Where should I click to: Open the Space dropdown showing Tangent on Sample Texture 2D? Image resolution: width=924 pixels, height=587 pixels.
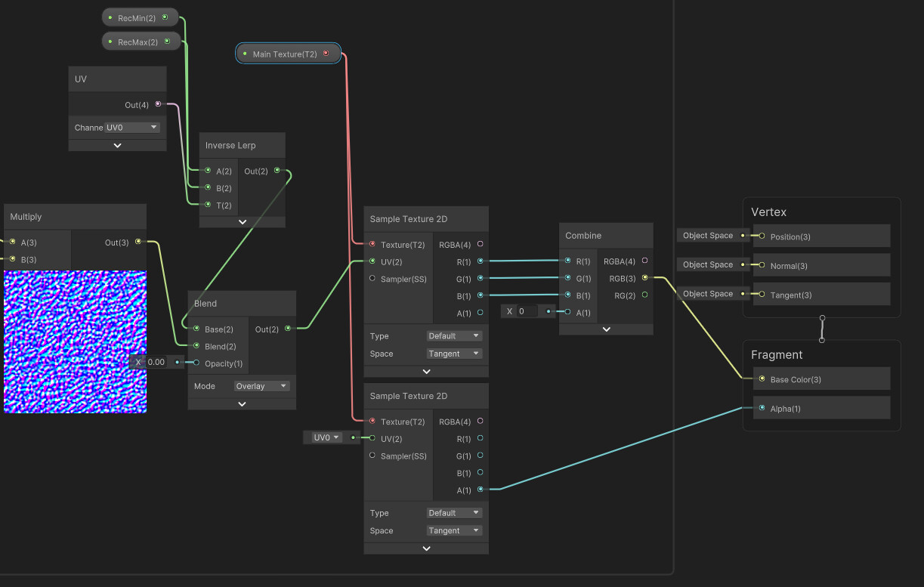click(454, 353)
